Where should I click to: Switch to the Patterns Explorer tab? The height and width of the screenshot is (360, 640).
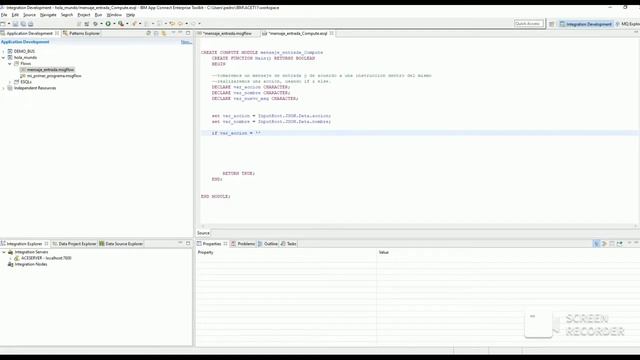pyautogui.click(x=81, y=33)
